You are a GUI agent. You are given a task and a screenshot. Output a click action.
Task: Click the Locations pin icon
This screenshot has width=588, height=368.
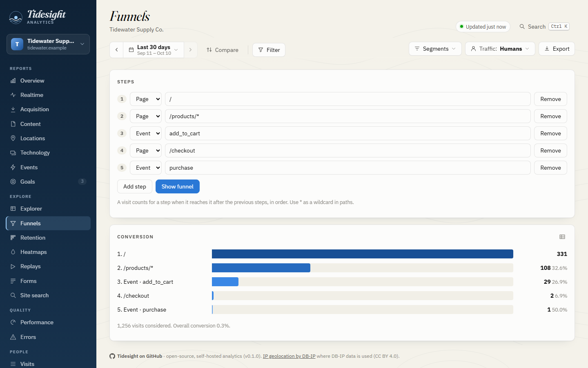13,138
